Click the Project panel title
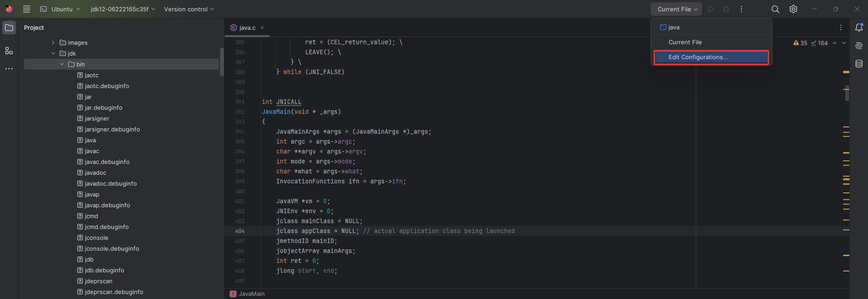 coord(34,28)
